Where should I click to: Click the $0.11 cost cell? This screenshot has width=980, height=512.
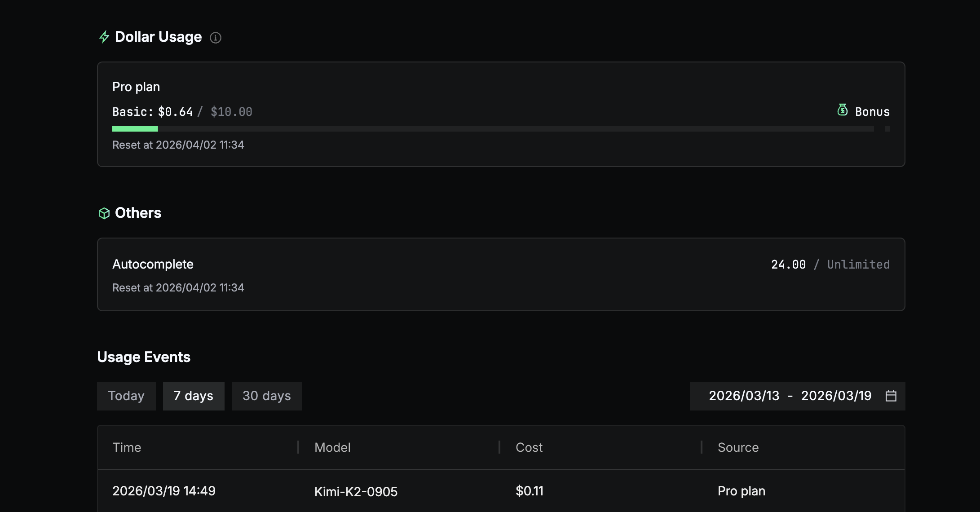click(530, 491)
